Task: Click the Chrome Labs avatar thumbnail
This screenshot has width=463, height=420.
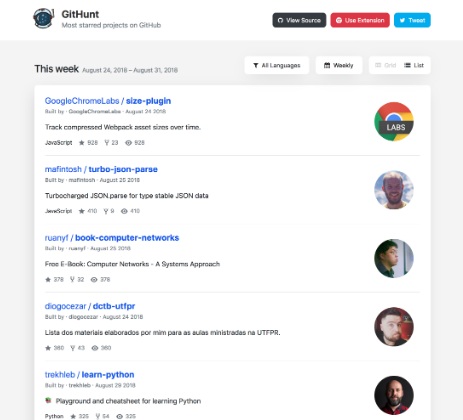Action: tap(394, 122)
